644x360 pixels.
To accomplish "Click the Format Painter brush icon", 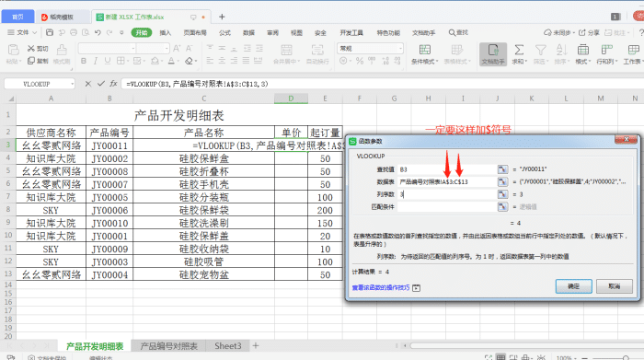I will coord(62,50).
